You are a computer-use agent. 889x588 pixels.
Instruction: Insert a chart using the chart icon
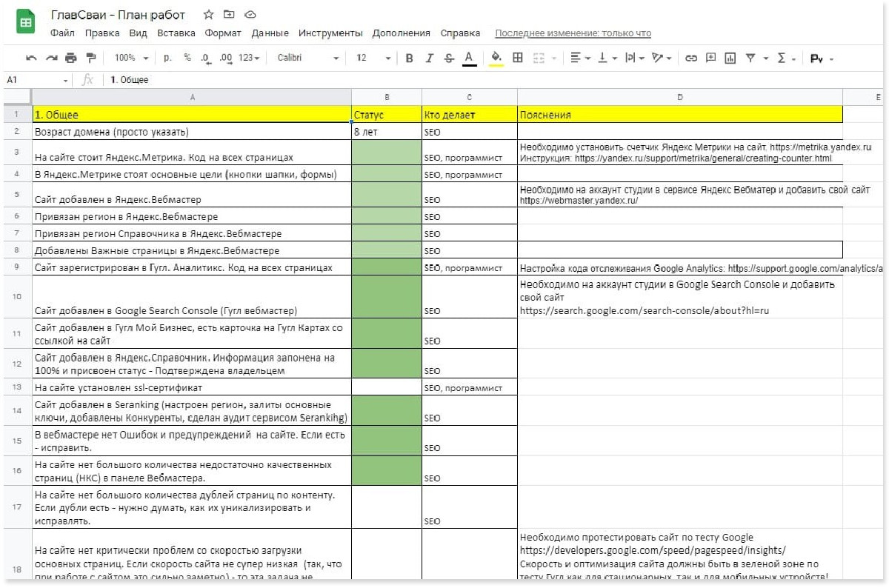(x=730, y=58)
